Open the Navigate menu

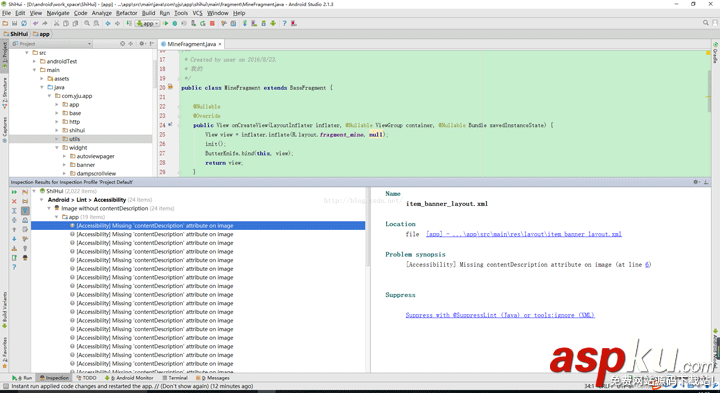58,13
